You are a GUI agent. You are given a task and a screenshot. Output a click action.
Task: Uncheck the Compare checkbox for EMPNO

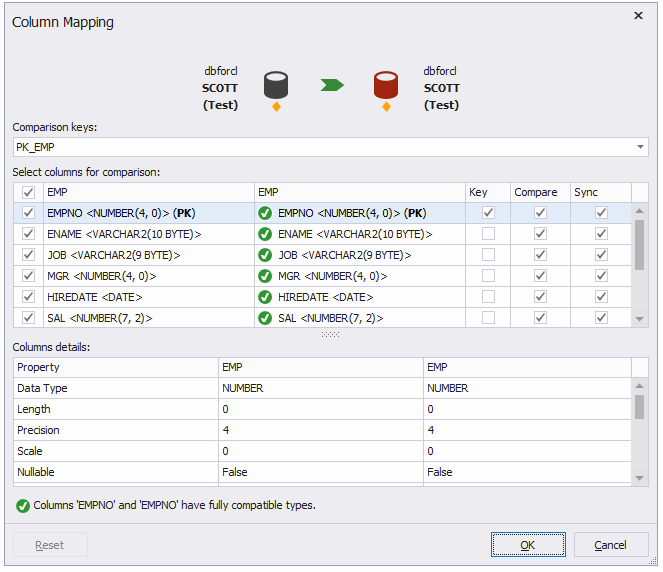tap(540, 213)
